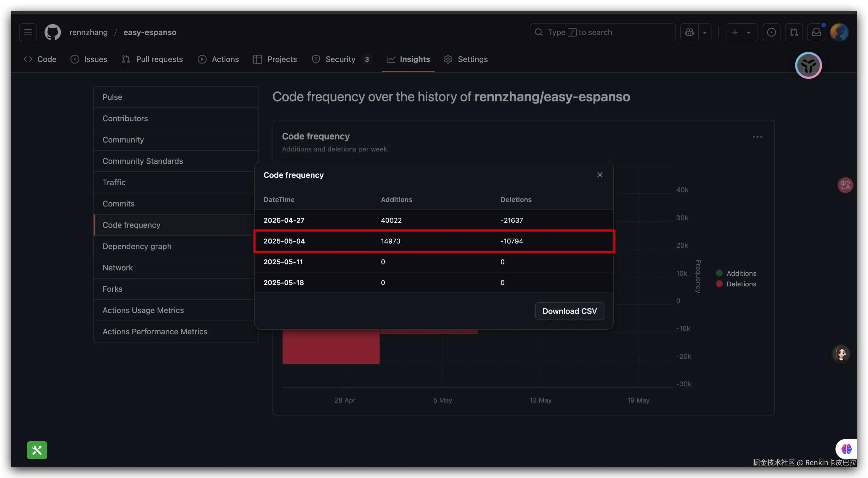
Task: Open the issues icon in header
Action: tap(771, 32)
